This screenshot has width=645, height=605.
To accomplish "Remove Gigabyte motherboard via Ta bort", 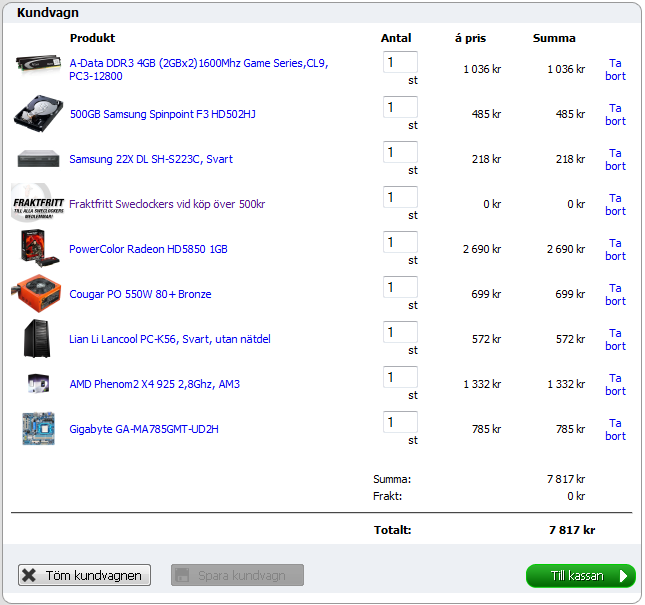I will (x=615, y=429).
